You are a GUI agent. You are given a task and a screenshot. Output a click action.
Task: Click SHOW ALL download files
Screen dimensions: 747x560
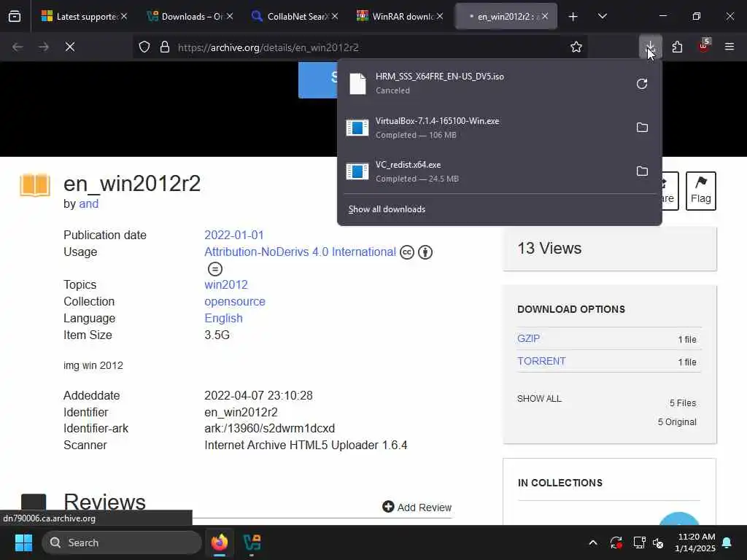pos(539,399)
